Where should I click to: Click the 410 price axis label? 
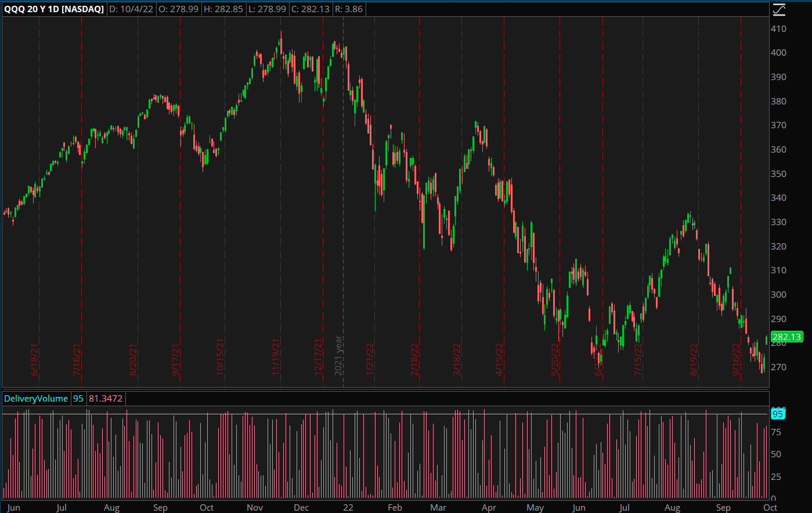coord(779,28)
